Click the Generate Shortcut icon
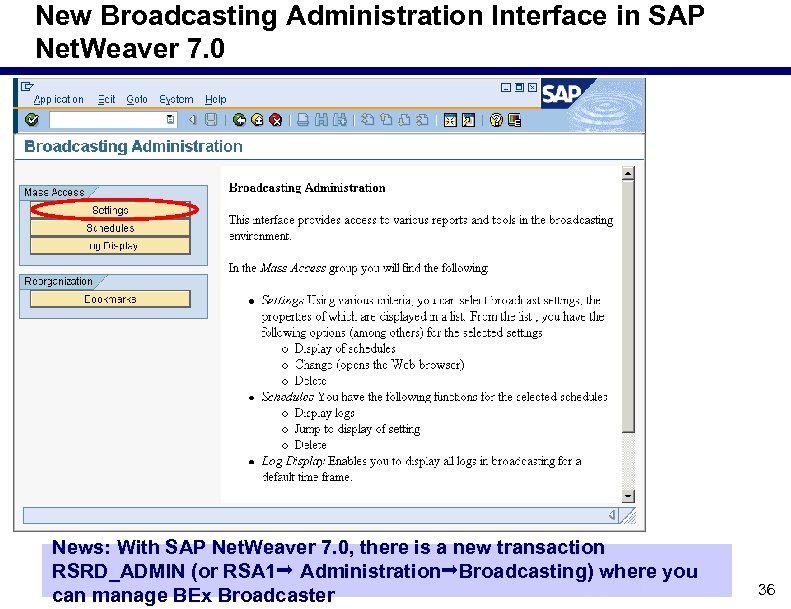This screenshot has height=609, width=791. [469, 120]
